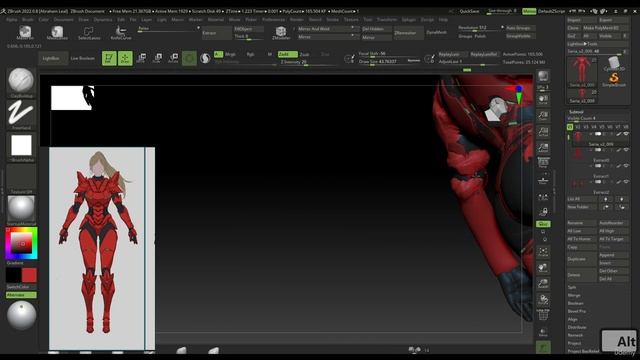Expand the Split section in Subtool panel
The width and height of the screenshot is (640, 360).
click(572, 287)
